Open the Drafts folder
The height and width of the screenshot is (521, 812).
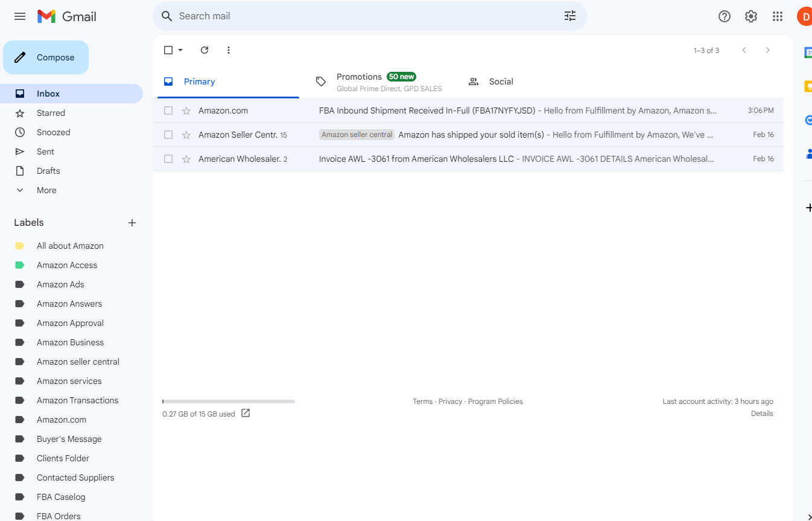pos(71,171)
